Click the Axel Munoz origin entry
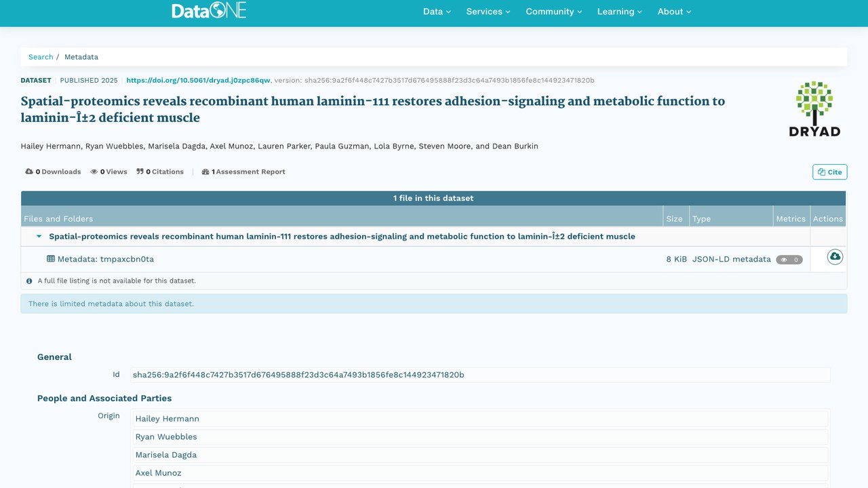Screen dimensions: 868x488 coord(480,473)
